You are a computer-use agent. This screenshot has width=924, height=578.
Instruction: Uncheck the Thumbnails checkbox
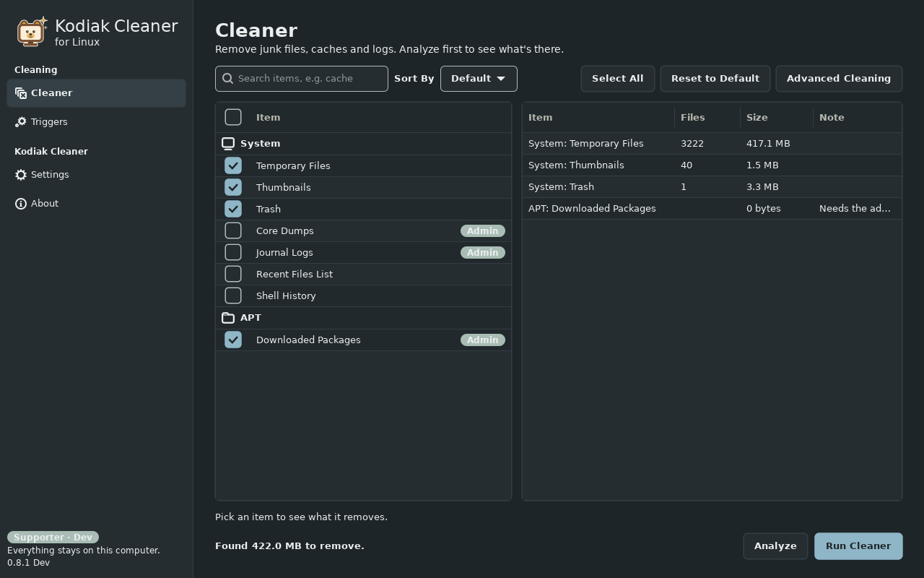click(233, 187)
